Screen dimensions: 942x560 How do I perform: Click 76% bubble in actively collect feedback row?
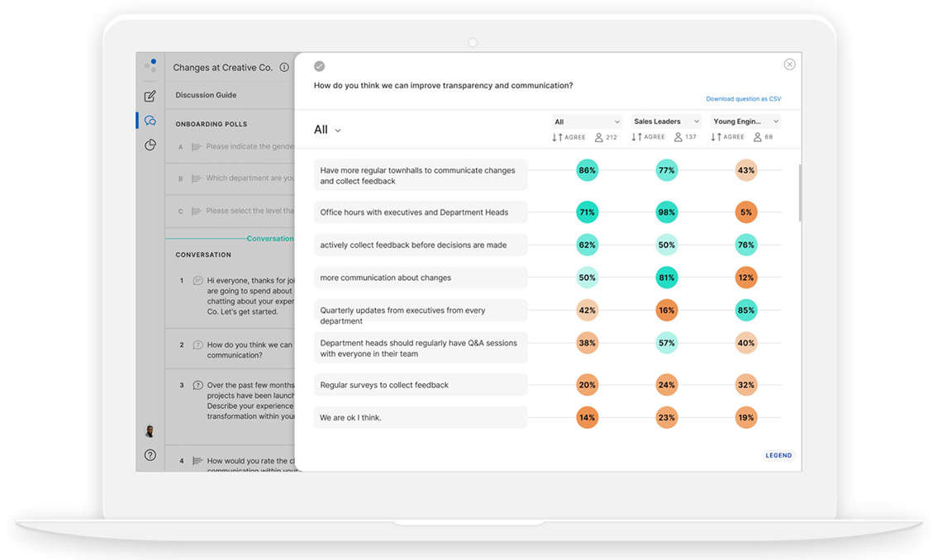pyautogui.click(x=746, y=244)
